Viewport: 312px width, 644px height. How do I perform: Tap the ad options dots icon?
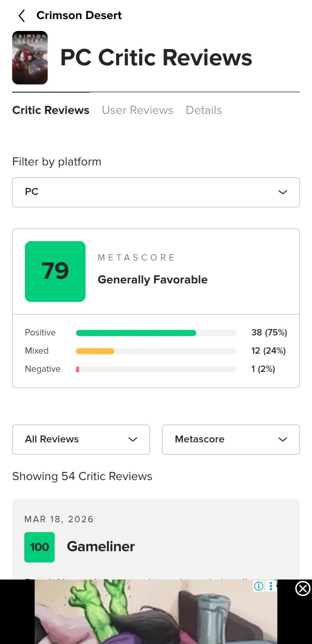(271, 586)
